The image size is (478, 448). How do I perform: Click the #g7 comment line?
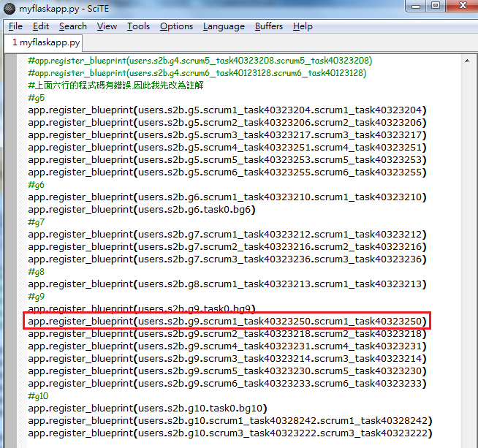click(37, 222)
